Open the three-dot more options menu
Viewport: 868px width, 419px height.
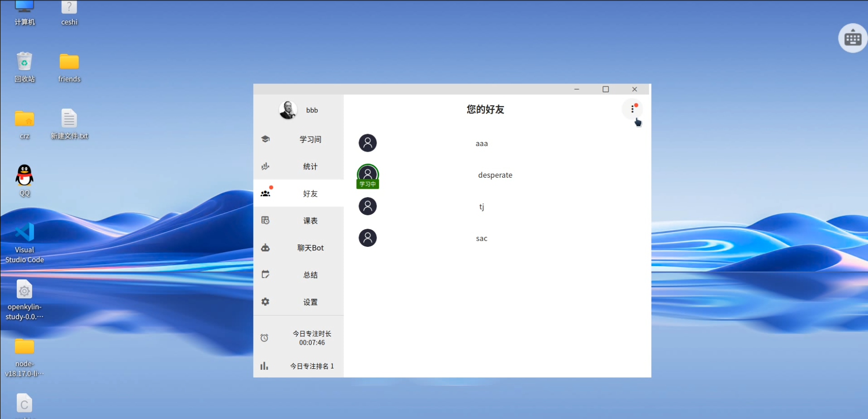(632, 109)
